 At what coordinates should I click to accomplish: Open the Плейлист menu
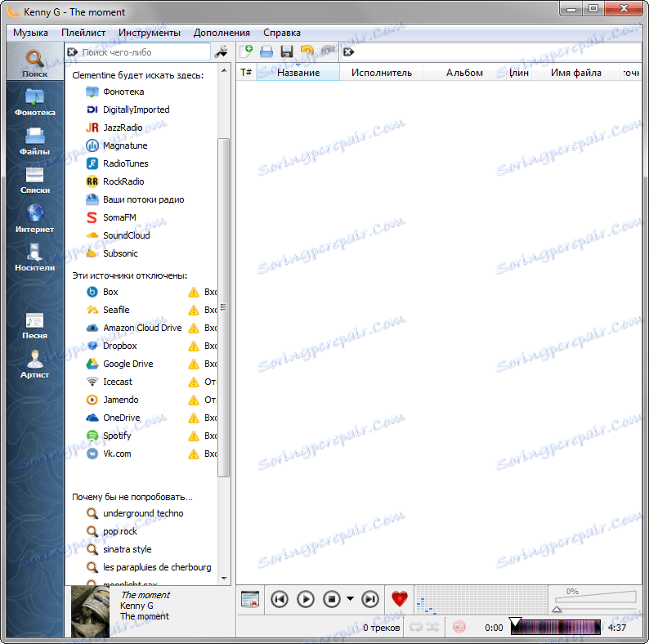coord(83,33)
